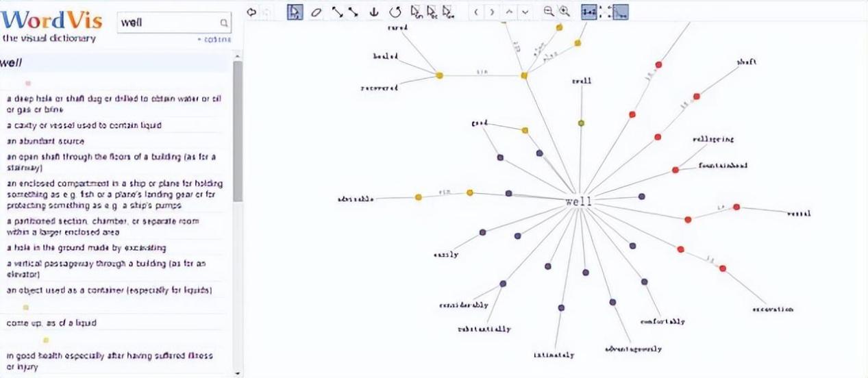Click the red node left of 'vessel'
868x378 pixels.
coord(736,207)
